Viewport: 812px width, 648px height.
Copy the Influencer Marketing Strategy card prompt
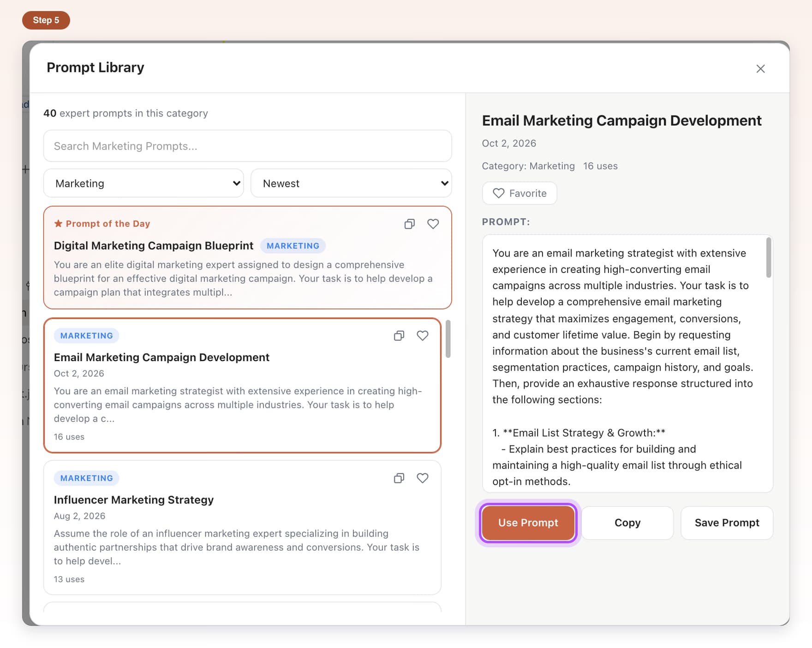click(399, 478)
